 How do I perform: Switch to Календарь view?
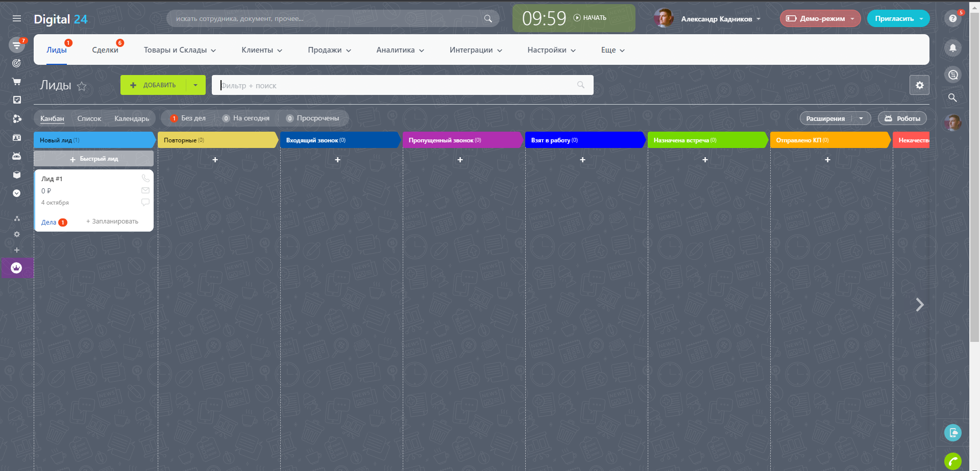pos(132,118)
